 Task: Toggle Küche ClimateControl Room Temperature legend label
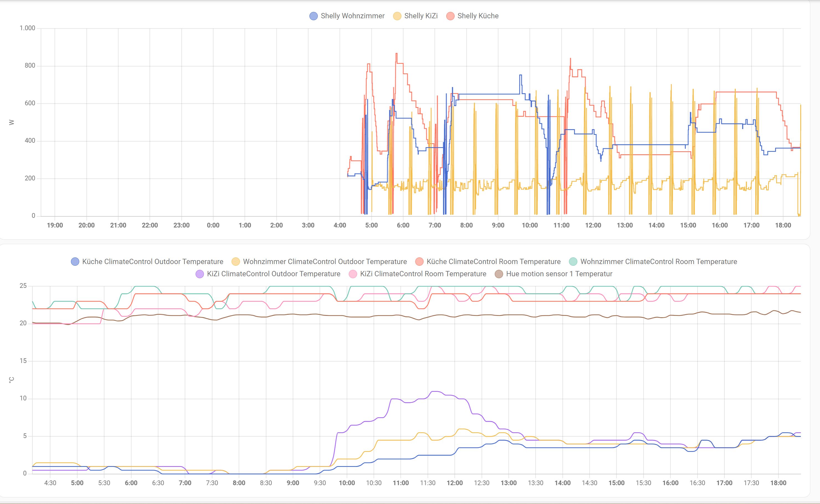(x=493, y=262)
